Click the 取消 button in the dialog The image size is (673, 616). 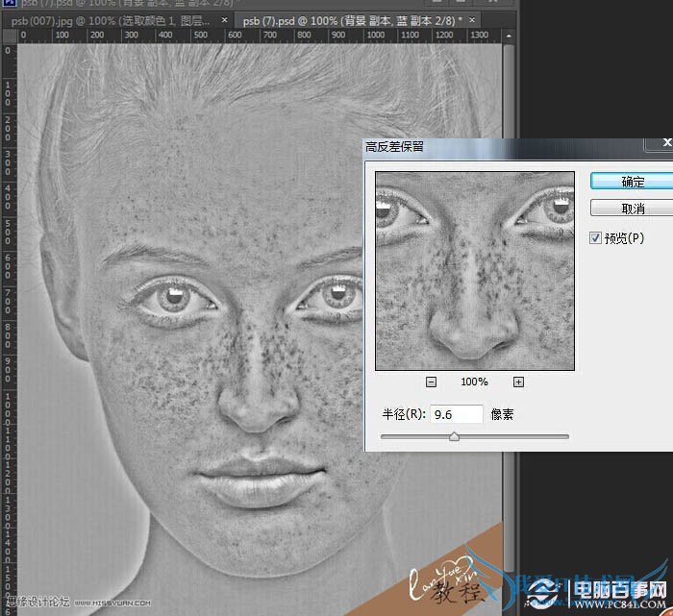coord(632,209)
